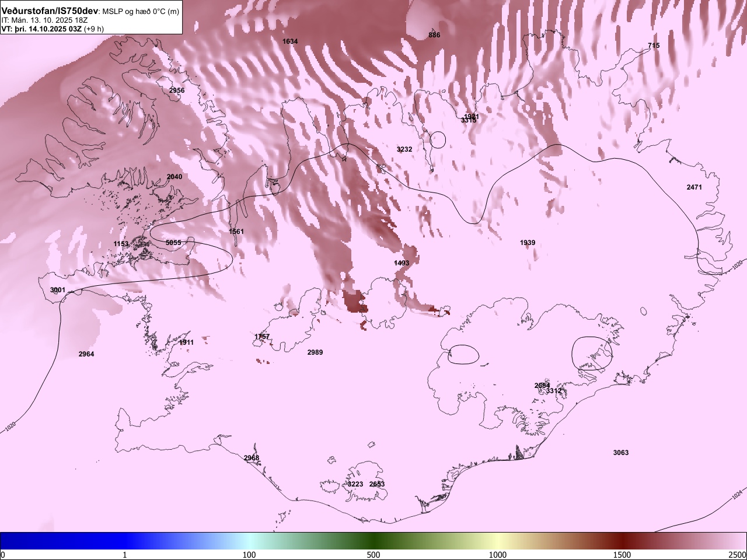Click the 2500 legend tick label
The width and height of the screenshot is (747, 560).
point(738,555)
